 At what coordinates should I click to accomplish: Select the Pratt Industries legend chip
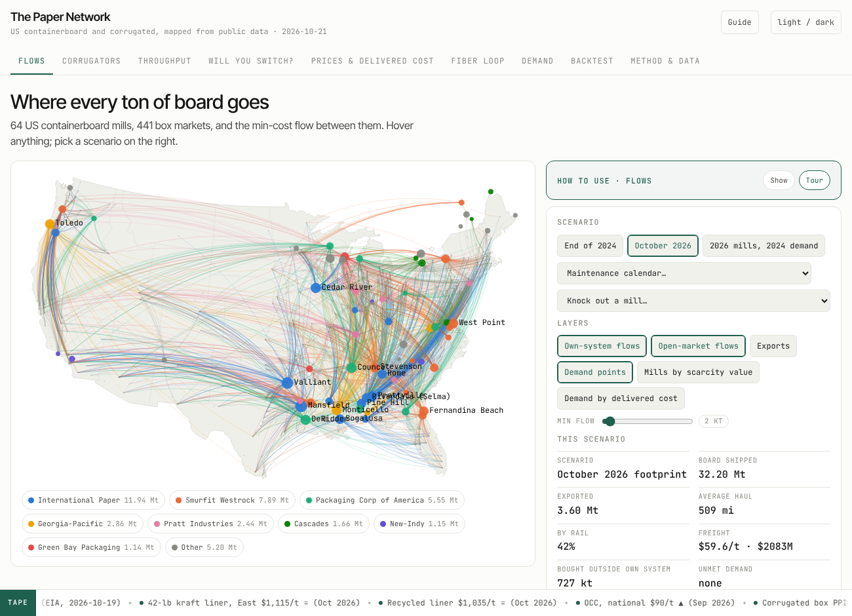[x=211, y=524]
